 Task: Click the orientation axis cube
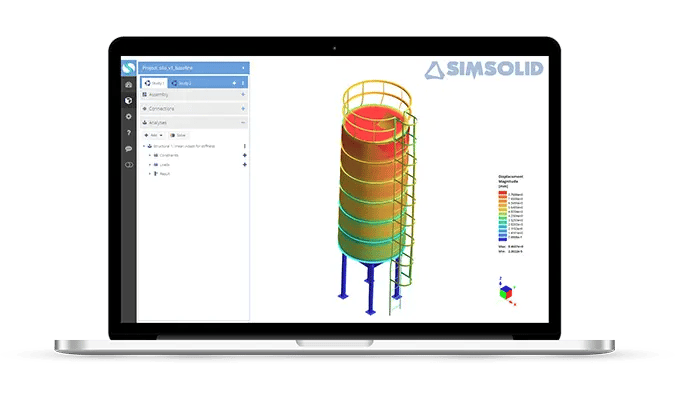pos(506,292)
